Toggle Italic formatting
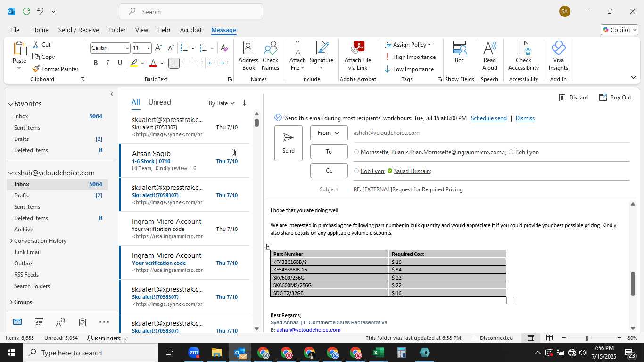The height and width of the screenshot is (362, 644). [x=108, y=63]
